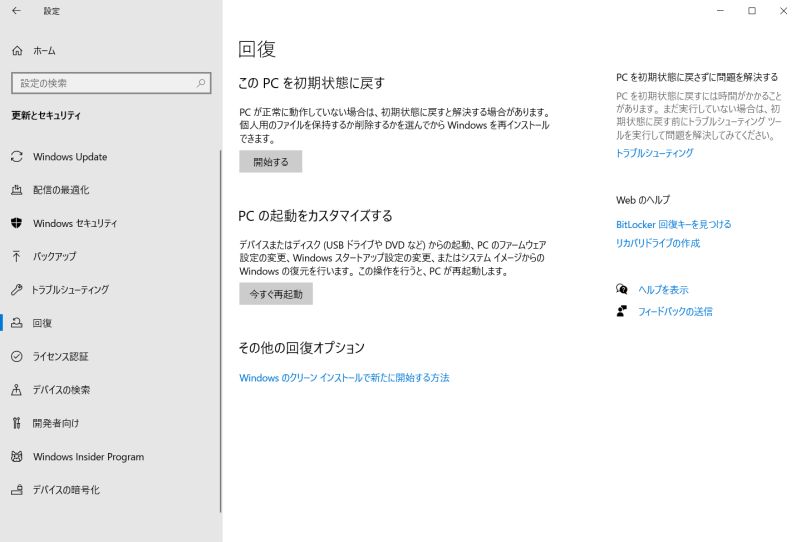Screen dimensions: 800x542
Task: Click the 今すぐ再起動 button
Action: tap(276, 293)
